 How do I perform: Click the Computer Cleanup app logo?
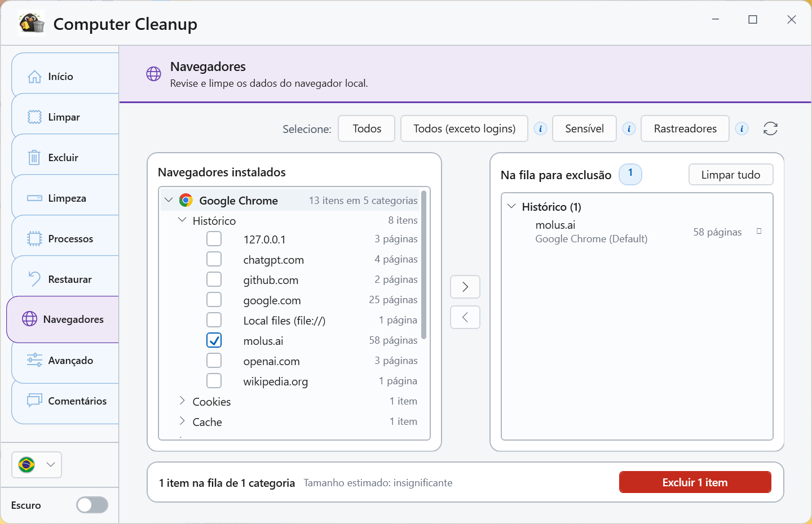coord(32,23)
